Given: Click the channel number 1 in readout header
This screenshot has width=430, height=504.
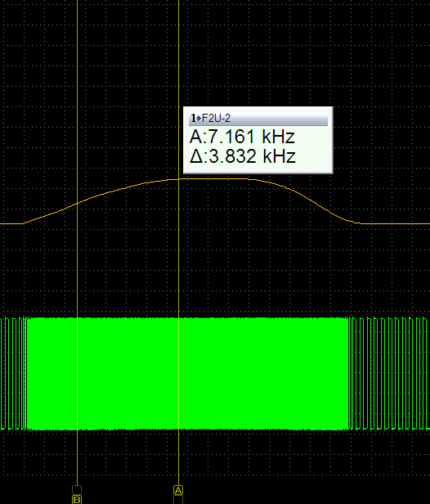Looking at the screenshot, I should point(193,119).
